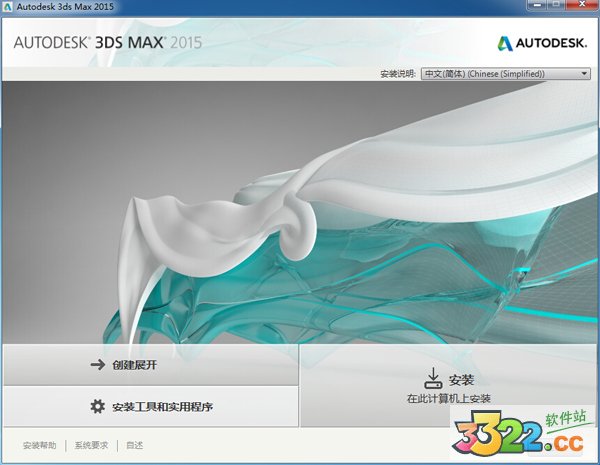This screenshot has width=600, height=465.
Task: Click the Autodesk logo at top right
Action: (543, 43)
